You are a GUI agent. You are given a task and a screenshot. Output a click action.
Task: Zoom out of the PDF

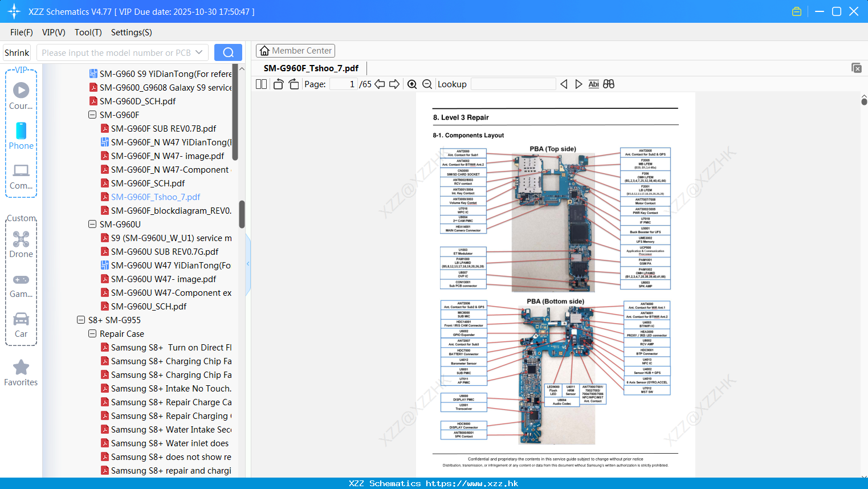click(427, 84)
